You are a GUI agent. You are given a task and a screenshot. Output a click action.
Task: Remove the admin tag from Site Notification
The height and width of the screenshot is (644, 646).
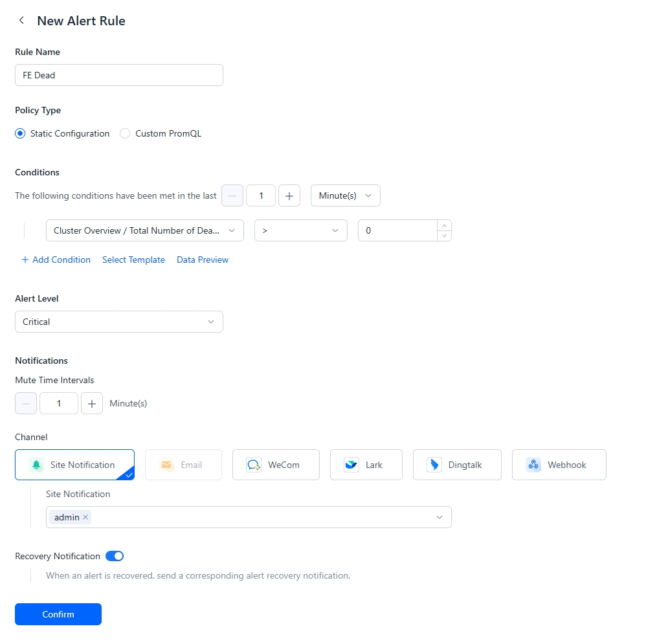tap(85, 517)
